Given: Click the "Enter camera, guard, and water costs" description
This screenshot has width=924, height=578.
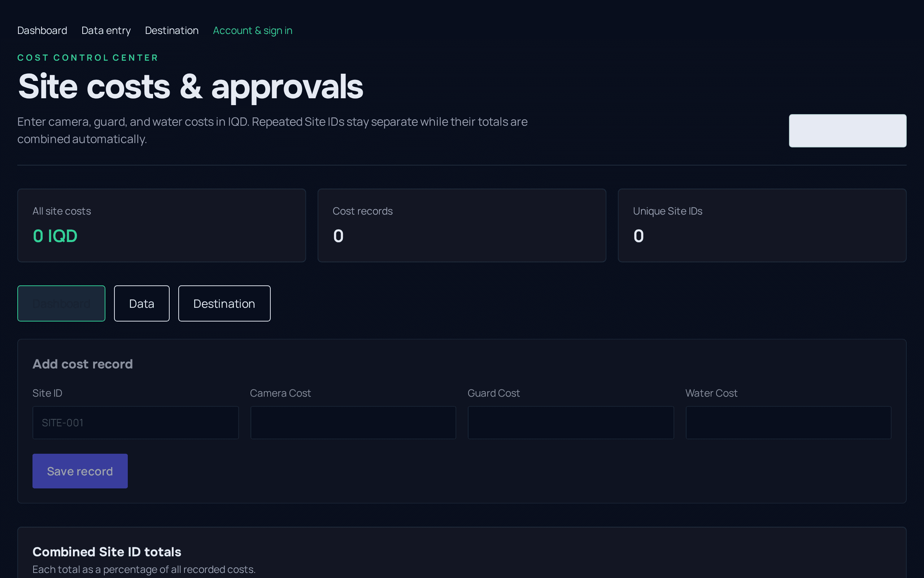Looking at the screenshot, I should (272, 130).
